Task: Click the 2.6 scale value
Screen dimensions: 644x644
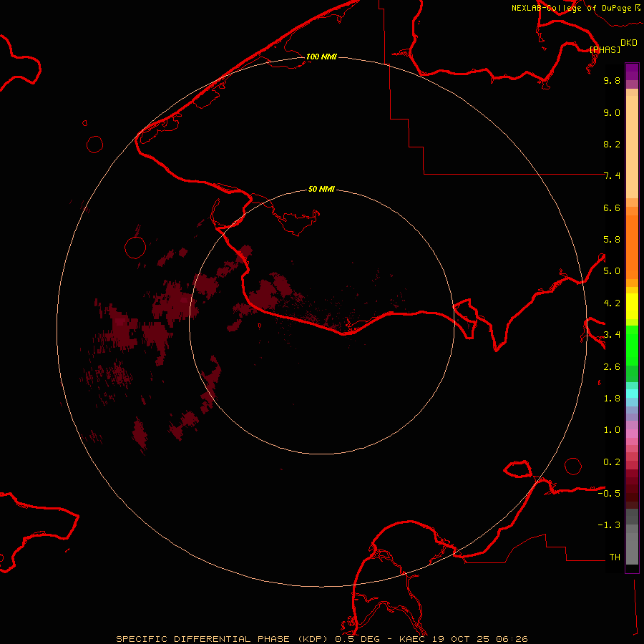Action: click(612, 367)
